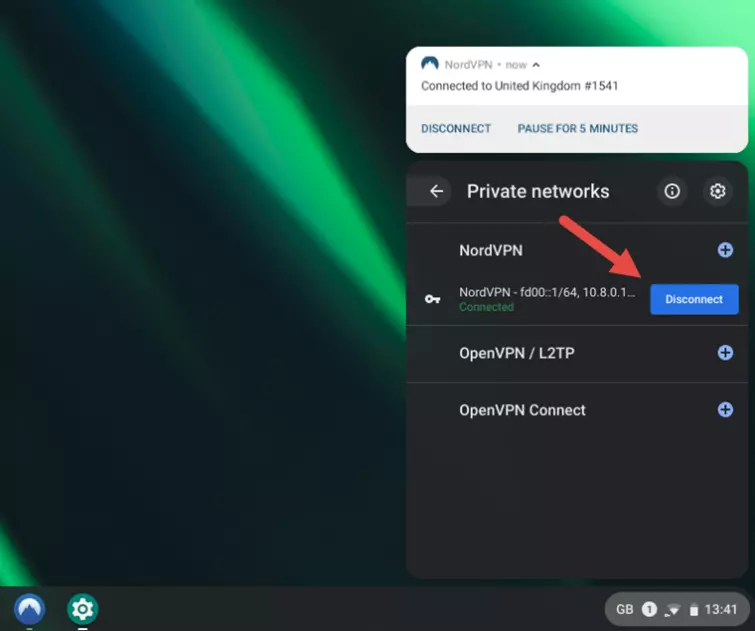Open the NordVPN app from the shelf
The width and height of the screenshot is (755, 631).
tap(29, 609)
